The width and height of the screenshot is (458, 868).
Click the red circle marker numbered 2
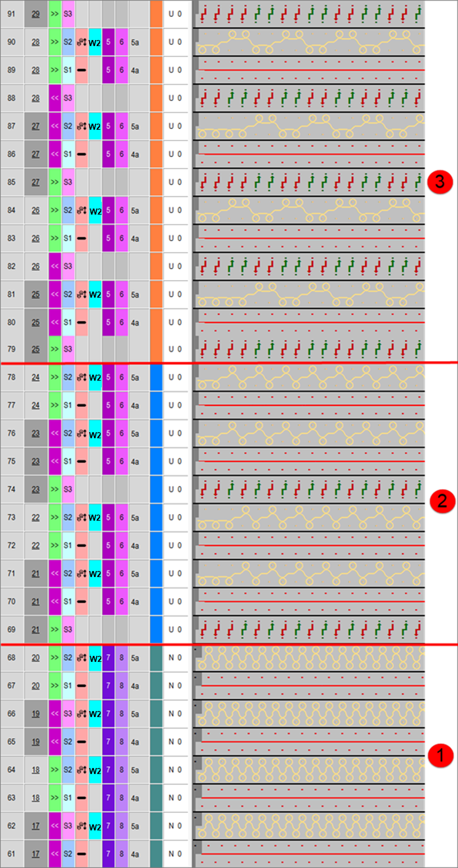click(x=440, y=501)
